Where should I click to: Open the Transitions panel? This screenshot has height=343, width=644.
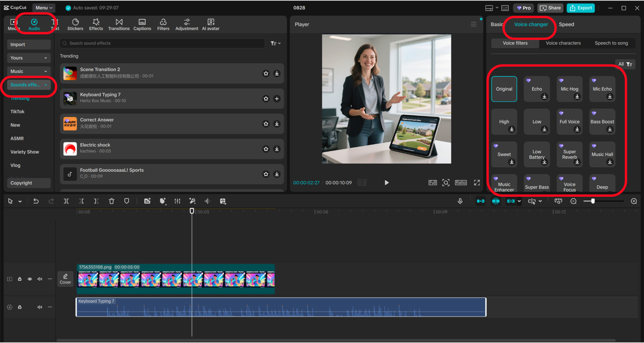[x=119, y=24]
